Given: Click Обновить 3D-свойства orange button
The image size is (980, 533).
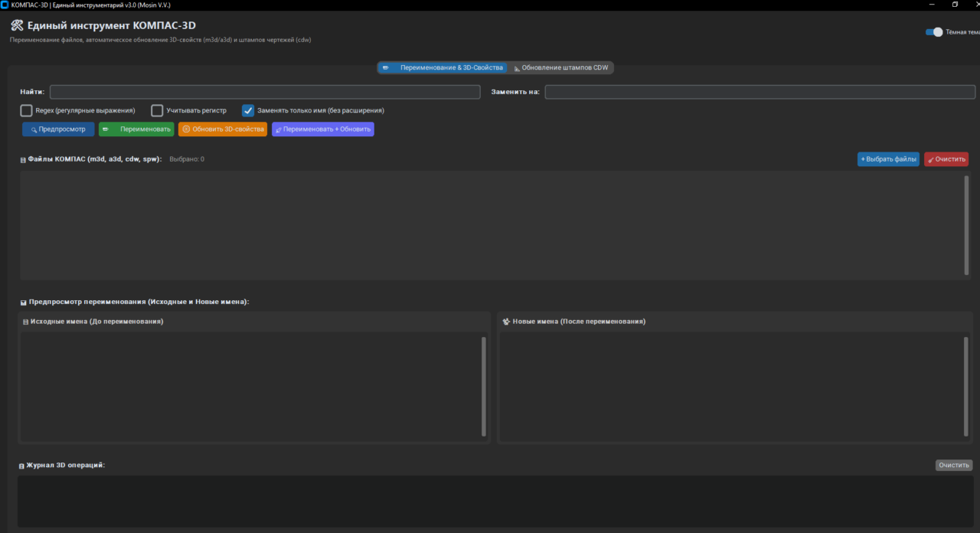Looking at the screenshot, I should pos(223,129).
